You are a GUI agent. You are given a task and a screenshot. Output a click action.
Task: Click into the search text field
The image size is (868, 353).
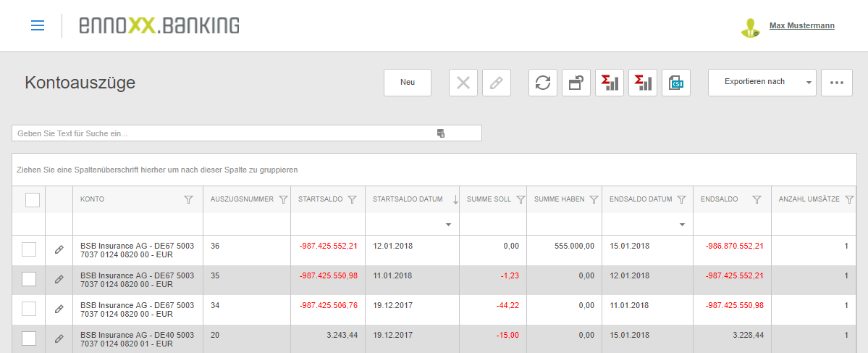[x=217, y=133]
